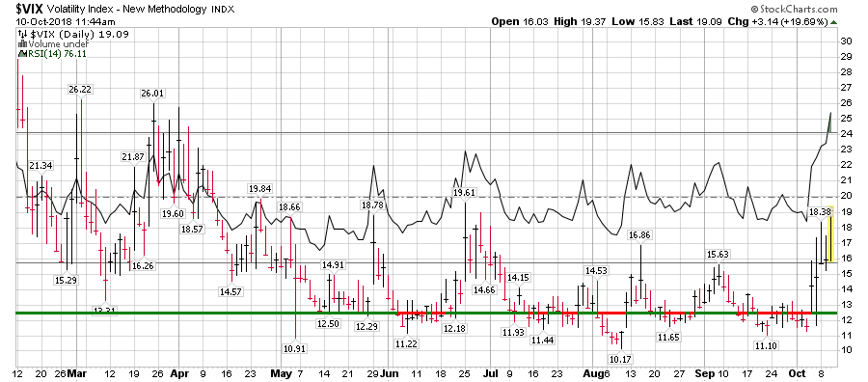Click the yellow highlighted current-day price bar
This screenshot has height=382, width=868.
pyautogui.click(x=831, y=234)
